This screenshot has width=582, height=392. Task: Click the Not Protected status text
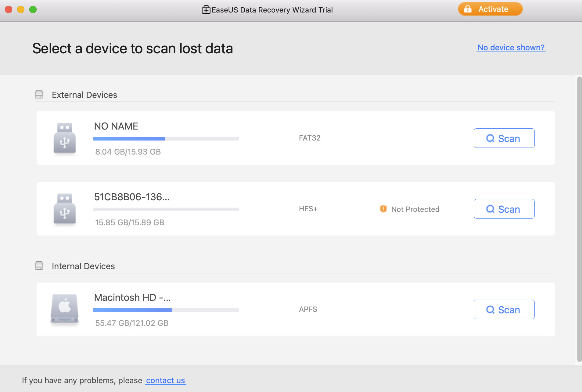pyautogui.click(x=415, y=209)
